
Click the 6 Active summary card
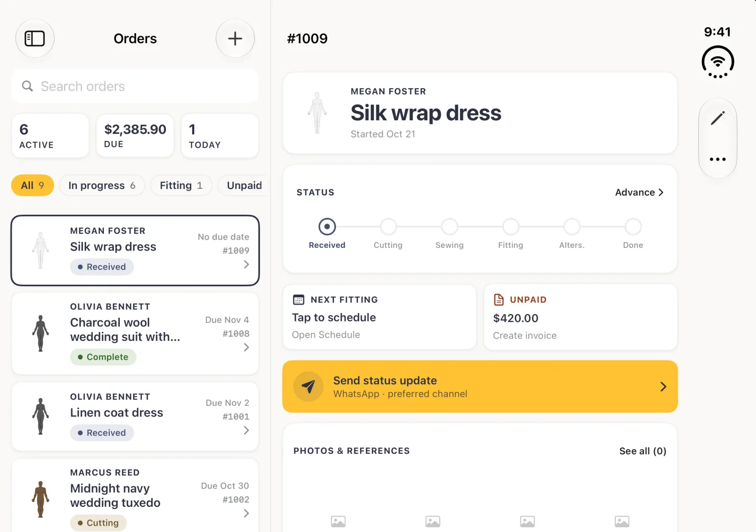point(50,135)
